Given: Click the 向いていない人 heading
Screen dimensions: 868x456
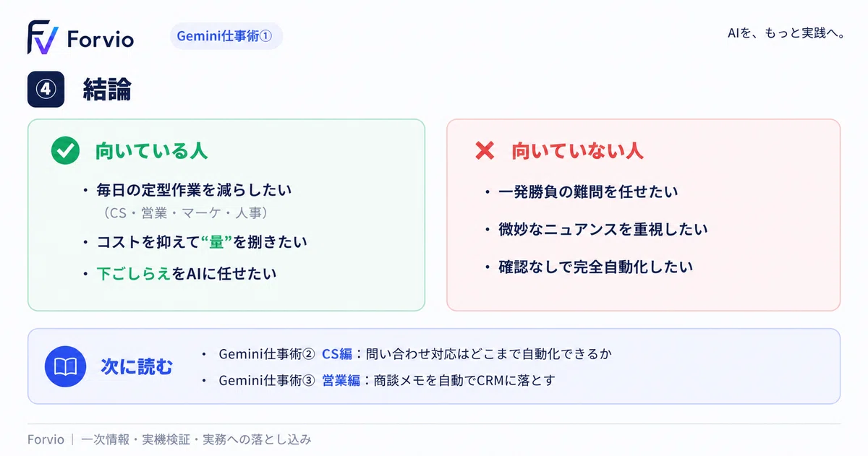Looking at the screenshot, I should click(577, 151).
